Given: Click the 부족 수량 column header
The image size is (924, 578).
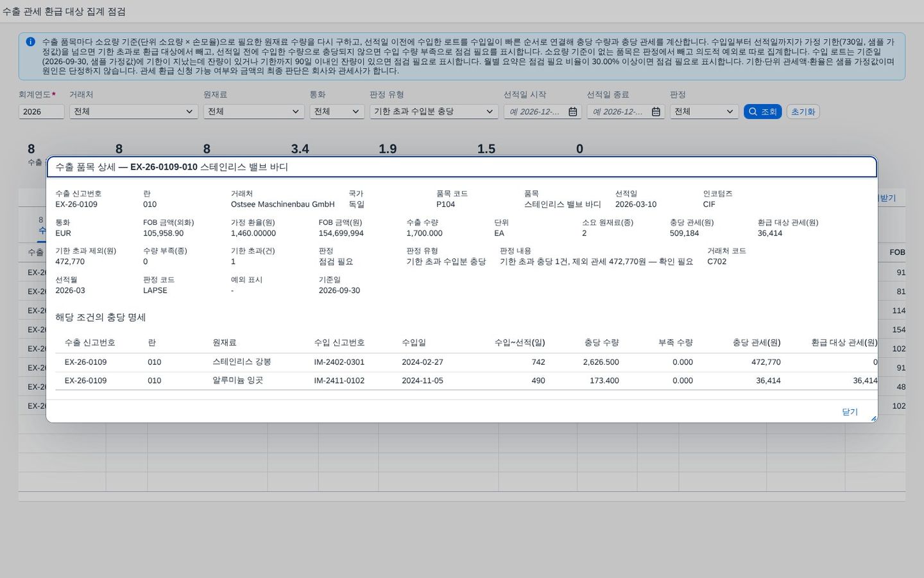Looking at the screenshot, I should pos(676,343).
